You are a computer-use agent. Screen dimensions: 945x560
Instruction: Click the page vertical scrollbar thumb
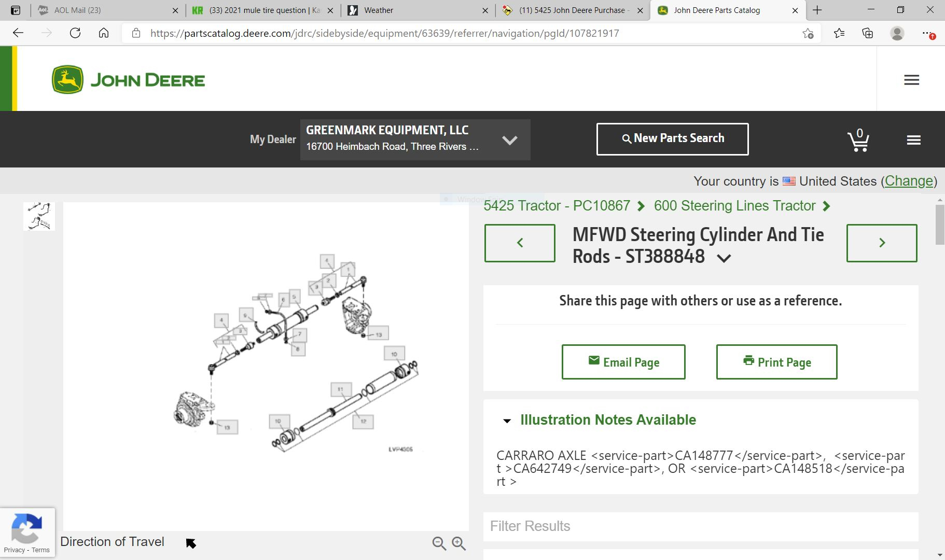[x=940, y=224]
